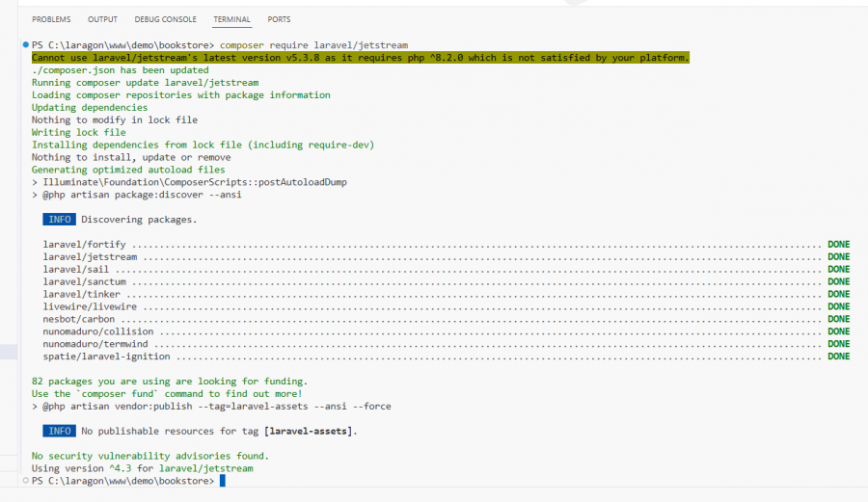Click 'Running composer update laravel/jetstream' line
This screenshot has height=502, width=868.
[x=145, y=82]
